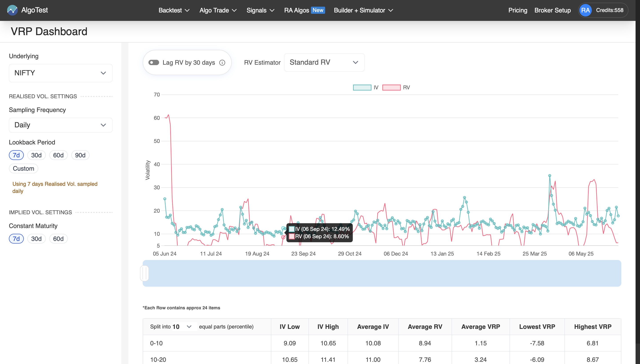Screen dimensions: 640x364
Task: Open the Pricing page
Action: pos(518,10)
